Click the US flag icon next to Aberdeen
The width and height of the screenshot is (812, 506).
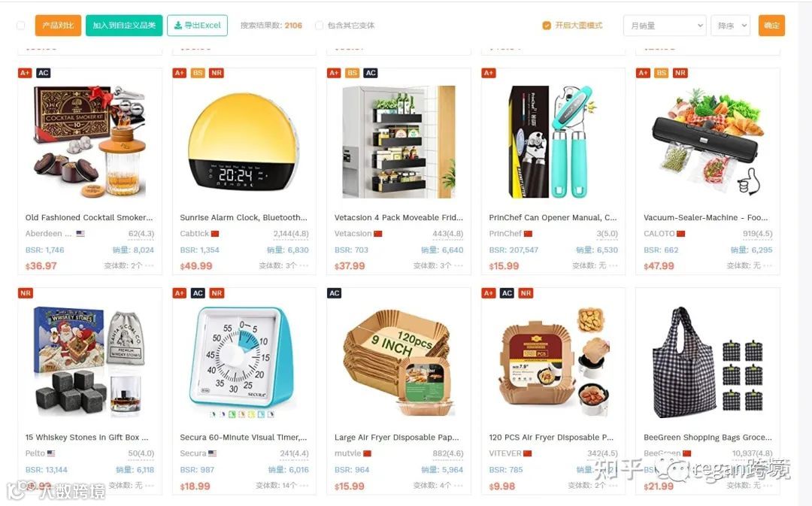tap(80, 234)
